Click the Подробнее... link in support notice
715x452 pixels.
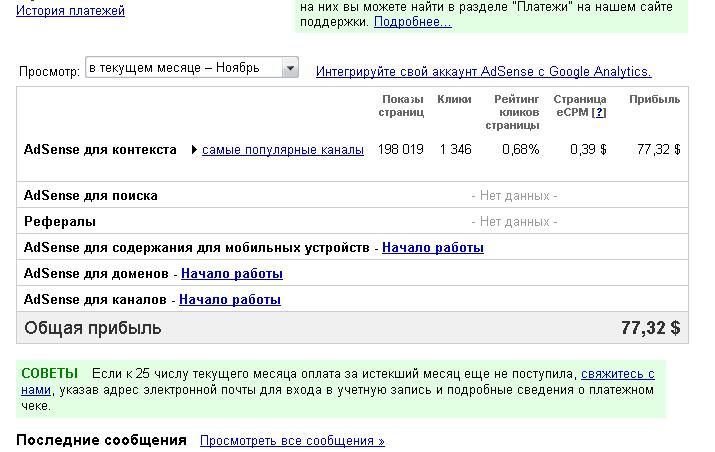412,22
